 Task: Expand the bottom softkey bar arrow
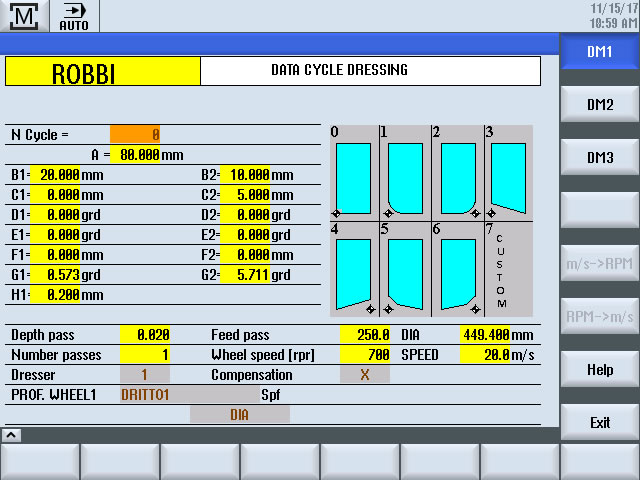(11, 435)
